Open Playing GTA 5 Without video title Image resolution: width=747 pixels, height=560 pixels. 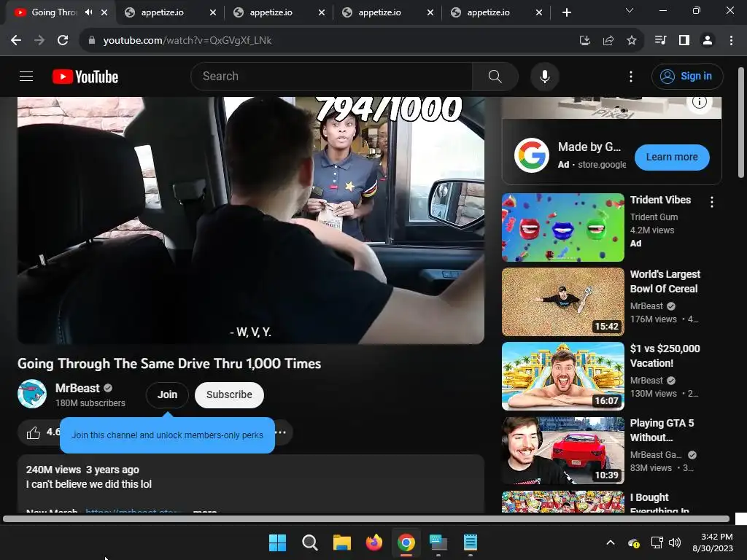click(662, 430)
